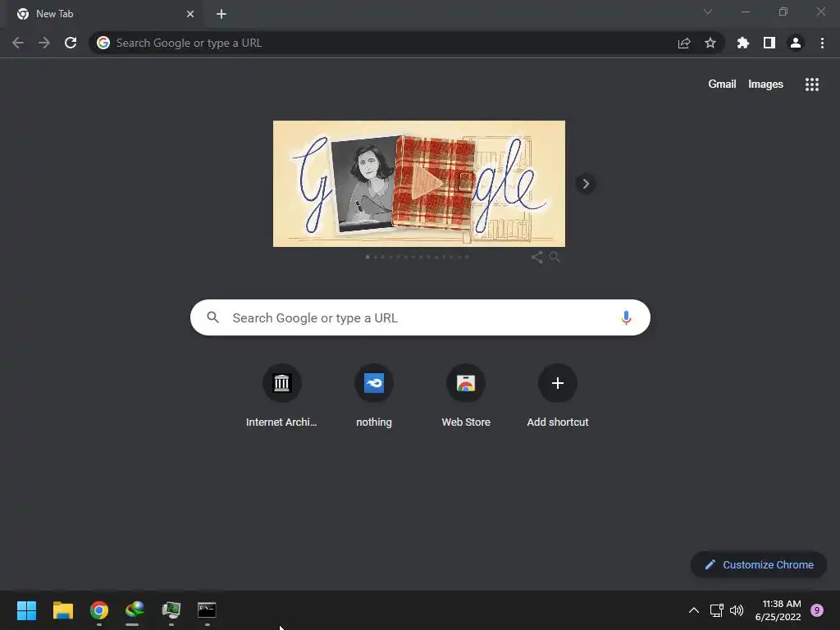The height and width of the screenshot is (630, 840).
Task: Reload the page with the refresh icon
Action: click(x=71, y=43)
